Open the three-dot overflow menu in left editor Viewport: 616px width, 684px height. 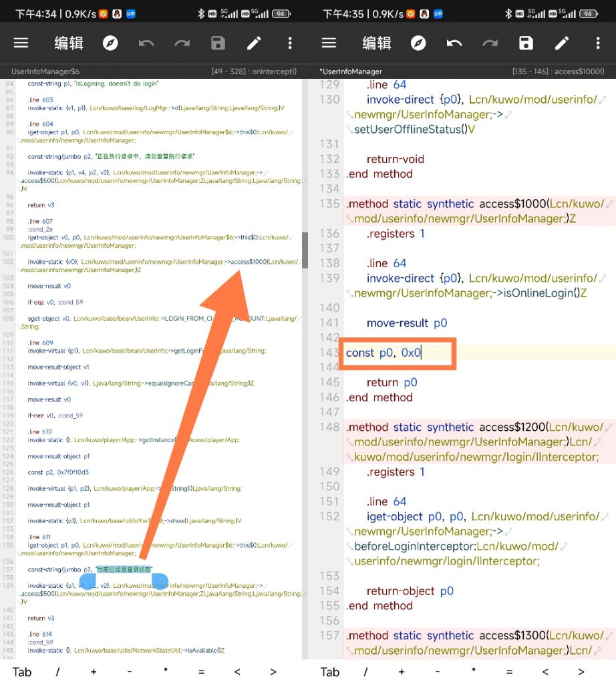pyautogui.click(x=290, y=43)
